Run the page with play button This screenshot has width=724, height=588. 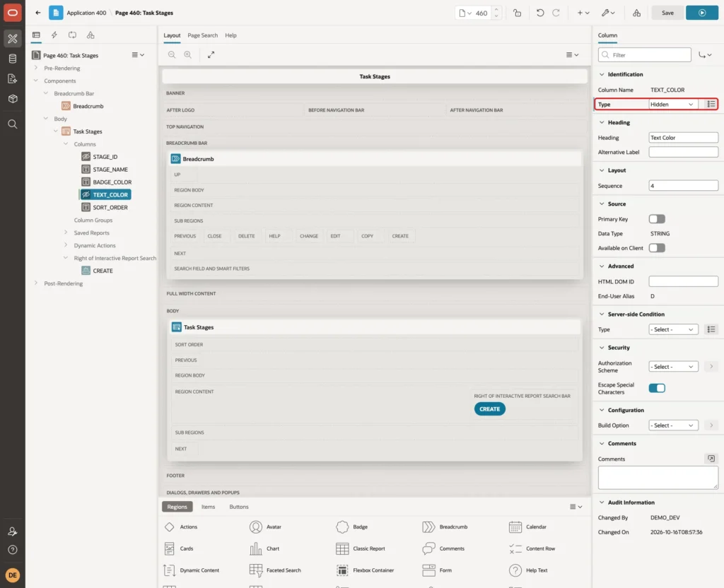point(702,13)
